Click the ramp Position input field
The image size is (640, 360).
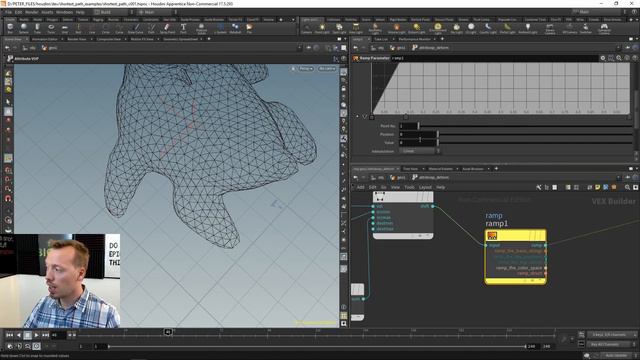coord(418,134)
